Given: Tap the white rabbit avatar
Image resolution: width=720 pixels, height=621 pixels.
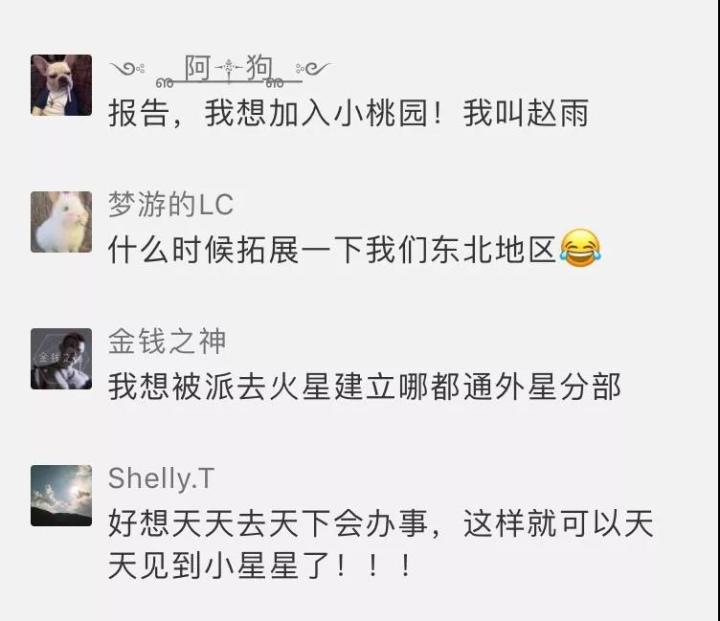Looking at the screenshot, I should [61, 222].
